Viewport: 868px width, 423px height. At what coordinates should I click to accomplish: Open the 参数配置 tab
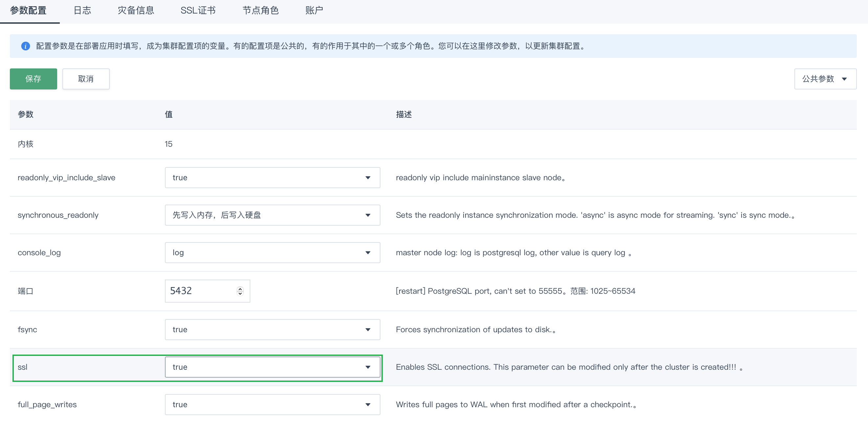[x=28, y=11]
